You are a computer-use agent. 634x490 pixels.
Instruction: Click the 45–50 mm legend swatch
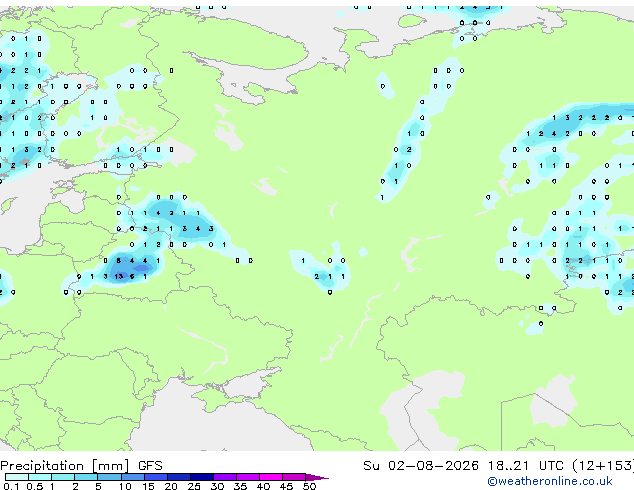pyautogui.click(x=294, y=477)
